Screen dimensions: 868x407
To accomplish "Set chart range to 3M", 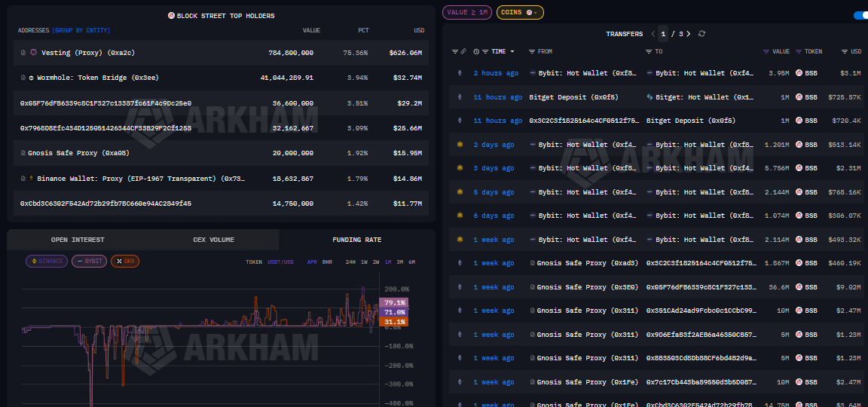I will (x=399, y=262).
